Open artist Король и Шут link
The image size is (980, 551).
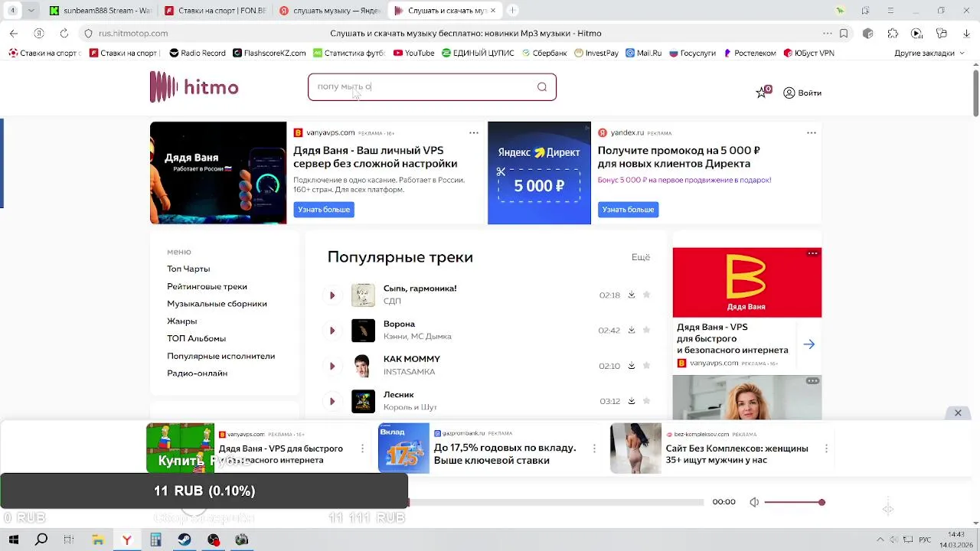410,407
